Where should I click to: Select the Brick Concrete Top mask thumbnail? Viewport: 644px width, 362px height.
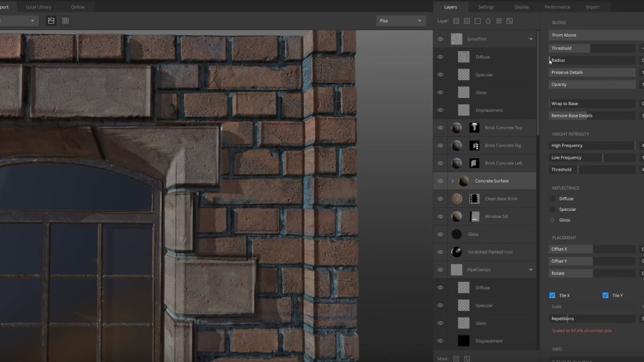pos(474,128)
